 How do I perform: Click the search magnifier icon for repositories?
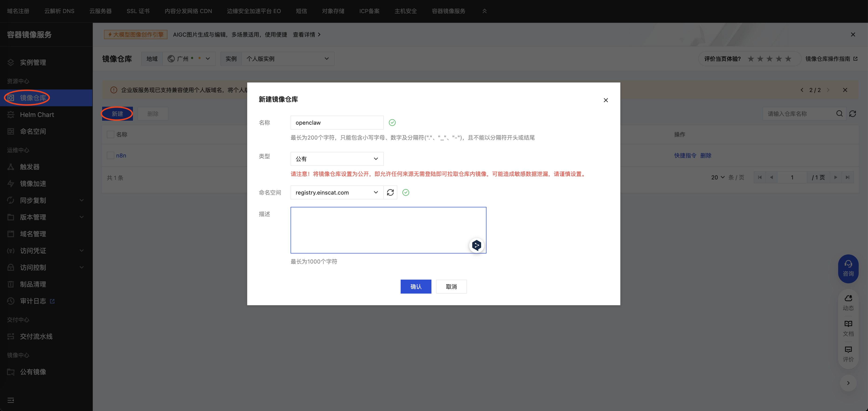839,114
